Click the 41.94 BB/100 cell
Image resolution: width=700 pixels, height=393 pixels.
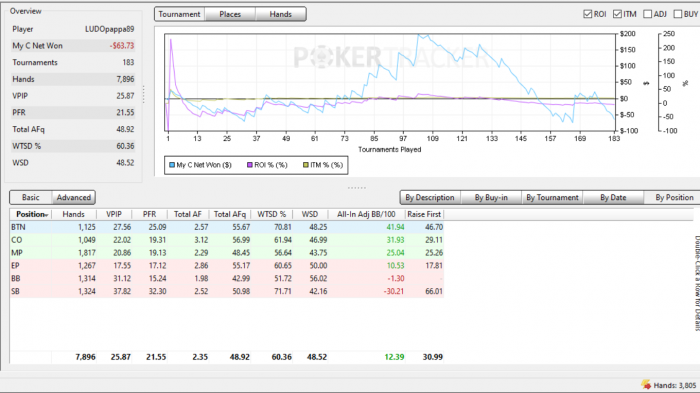pos(395,227)
